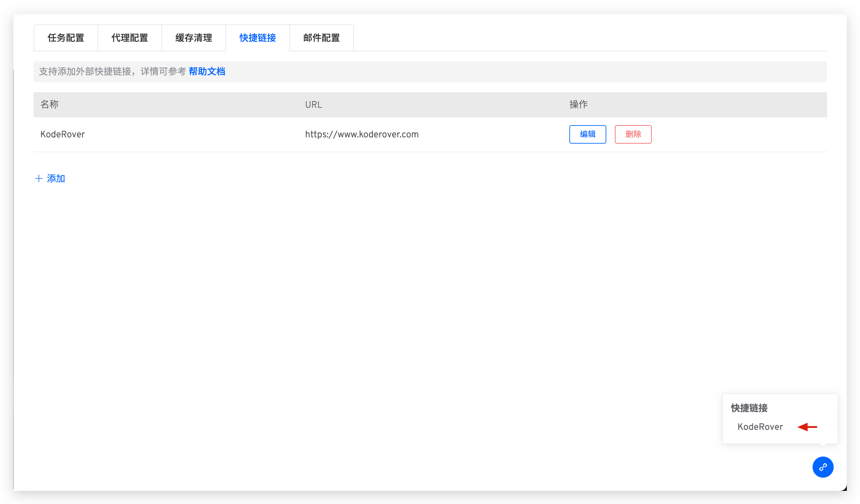The image size is (860, 504).
Task: Select the 快捷链接 tab
Action: [258, 38]
